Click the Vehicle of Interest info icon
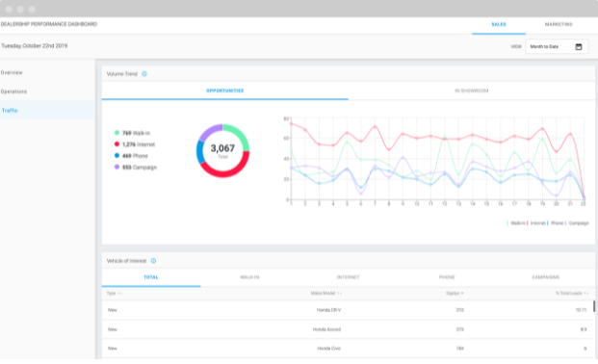Viewport: 598px width, 364px height. tap(153, 261)
